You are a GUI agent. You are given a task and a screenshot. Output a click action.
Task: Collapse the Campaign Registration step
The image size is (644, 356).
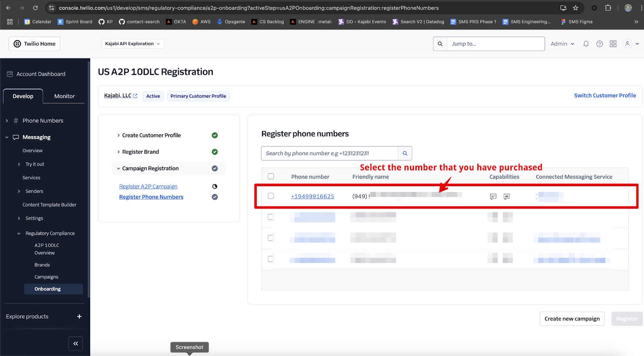tap(118, 169)
